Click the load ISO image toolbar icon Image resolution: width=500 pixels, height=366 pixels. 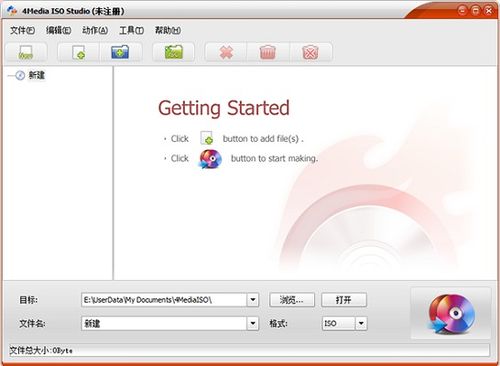(x=26, y=52)
